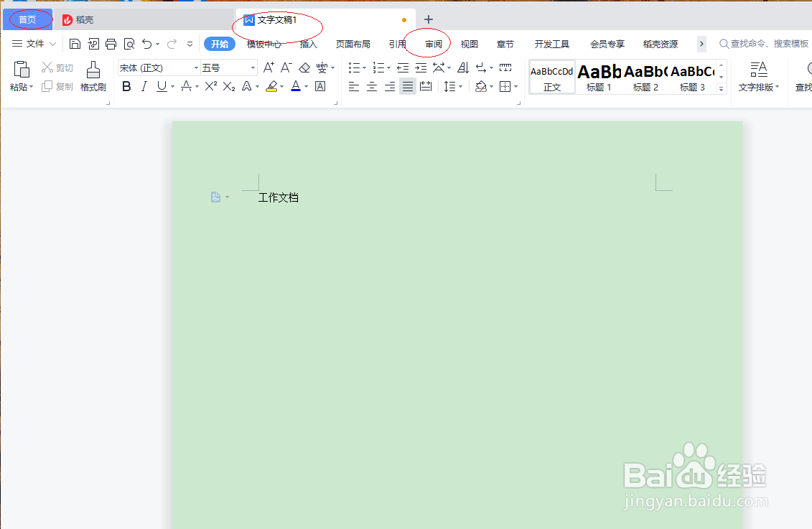Click the Undo arrow icon
The width and height of the screenshot is (812, 529).
pos(147,44)
